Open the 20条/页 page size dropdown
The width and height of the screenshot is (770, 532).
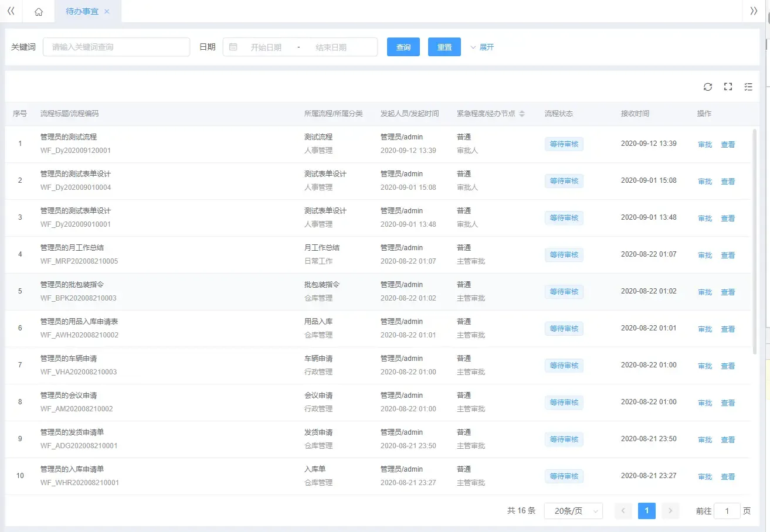point(573,510)
